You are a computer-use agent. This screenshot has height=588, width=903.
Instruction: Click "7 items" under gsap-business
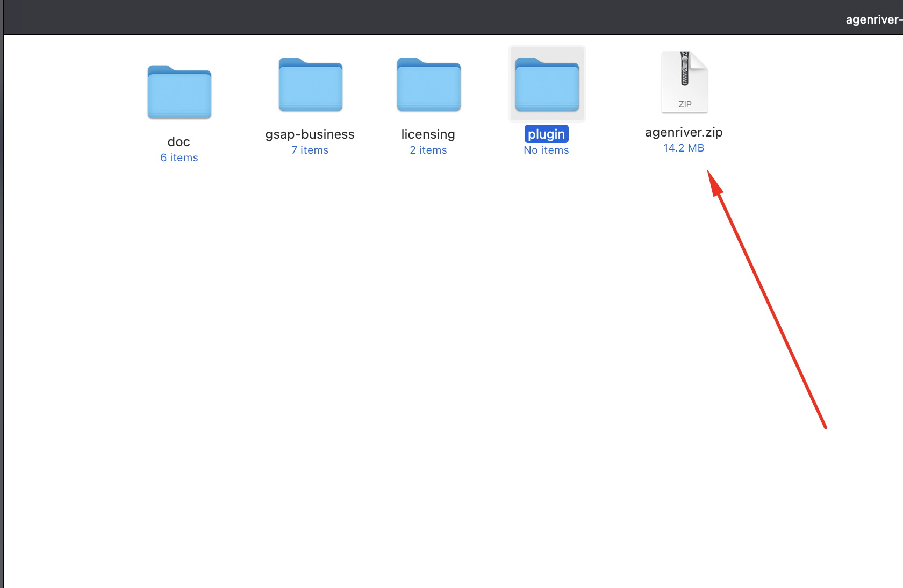[x=310, y=150]
